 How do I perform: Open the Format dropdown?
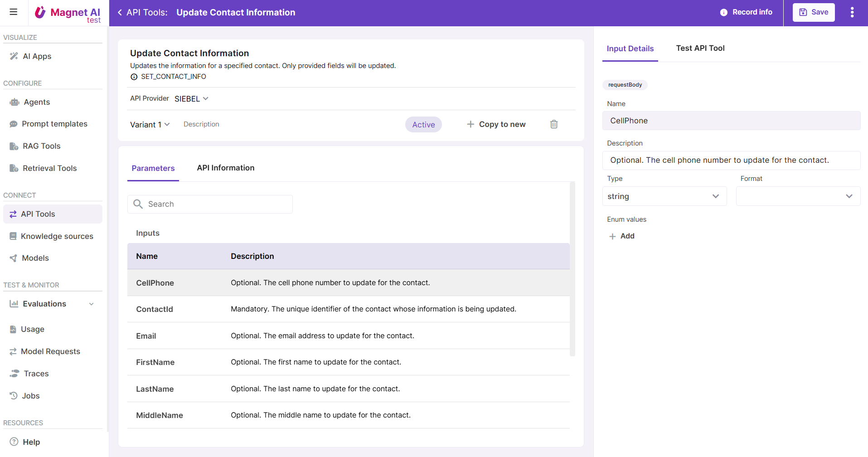(x=797, y=196)
